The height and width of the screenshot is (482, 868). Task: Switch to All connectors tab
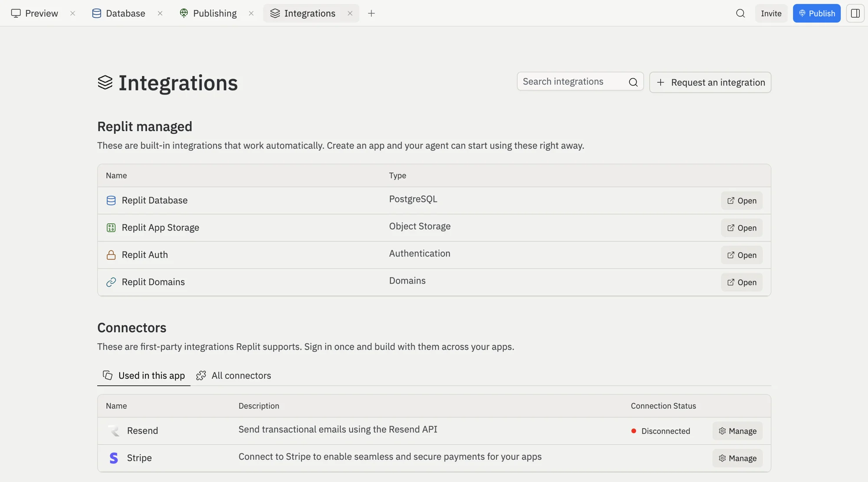[x=233, y=376]
